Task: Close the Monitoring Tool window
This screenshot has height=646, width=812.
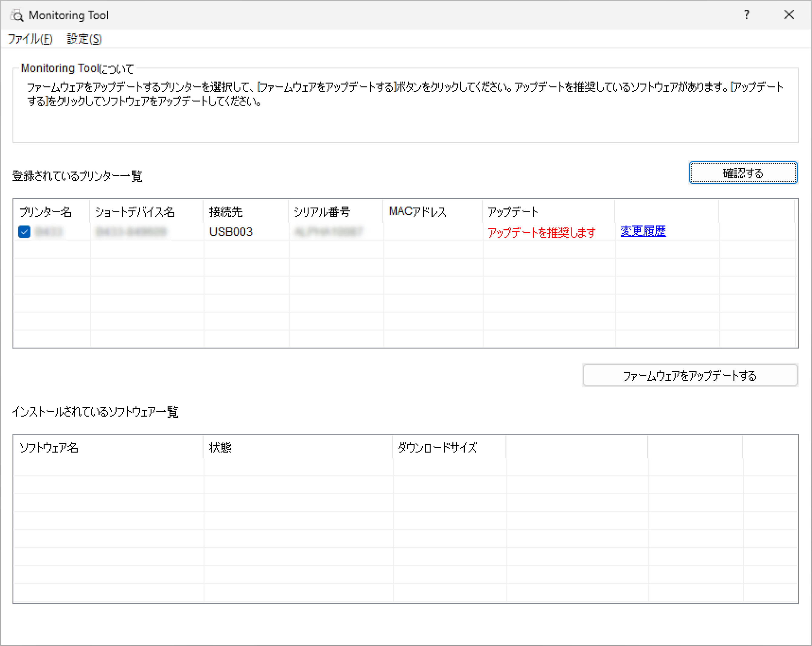Action: click(789, 15)
